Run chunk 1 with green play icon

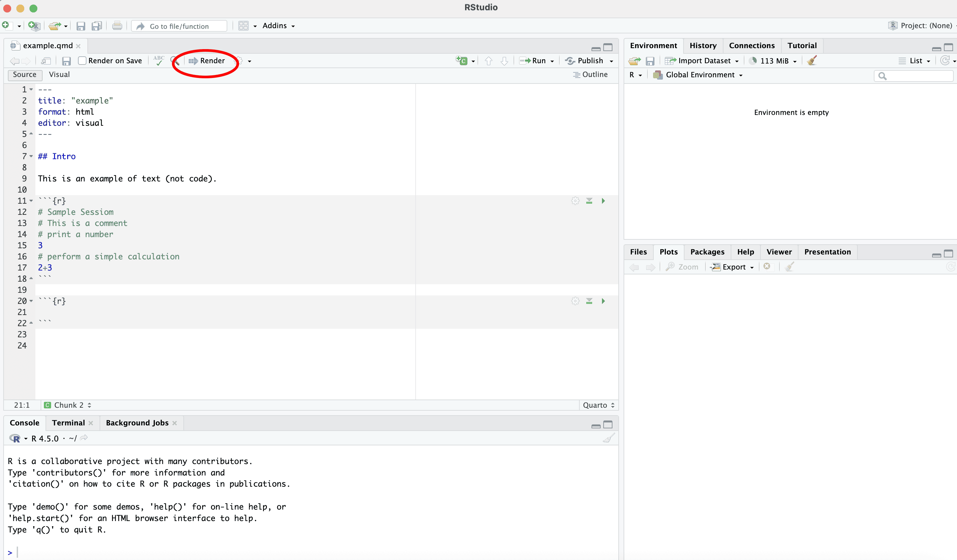click(603, 201)
